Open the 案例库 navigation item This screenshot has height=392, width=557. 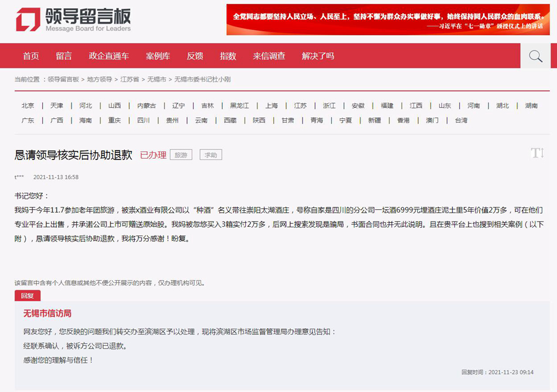point(158,56)
